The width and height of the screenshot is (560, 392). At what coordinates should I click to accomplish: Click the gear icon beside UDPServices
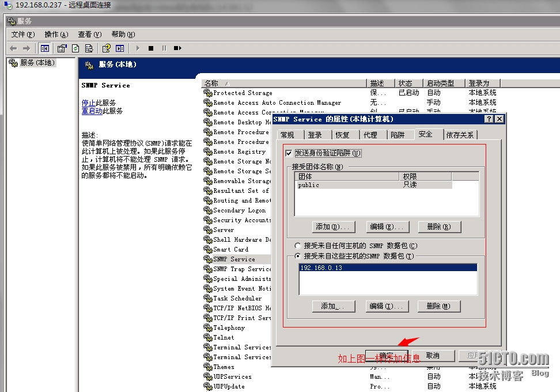208,376
